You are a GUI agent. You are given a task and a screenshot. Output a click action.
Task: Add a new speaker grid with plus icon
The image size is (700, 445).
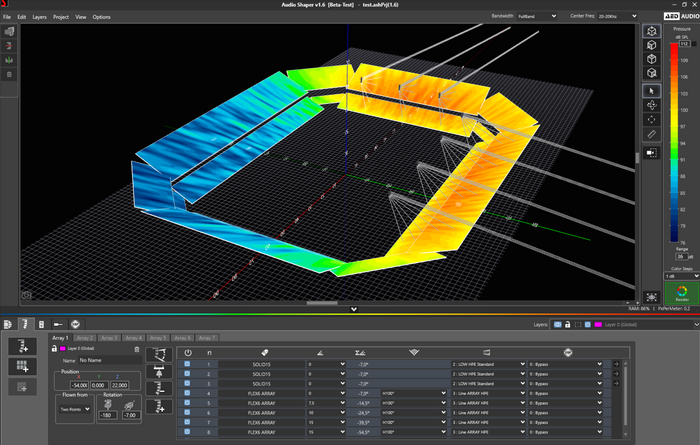pos(22,366)
